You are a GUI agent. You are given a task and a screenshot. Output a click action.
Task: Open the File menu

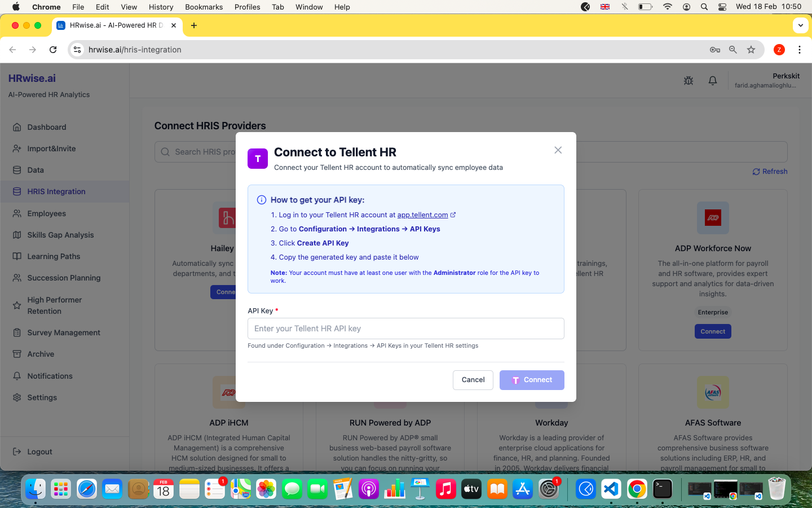[78, 7]
